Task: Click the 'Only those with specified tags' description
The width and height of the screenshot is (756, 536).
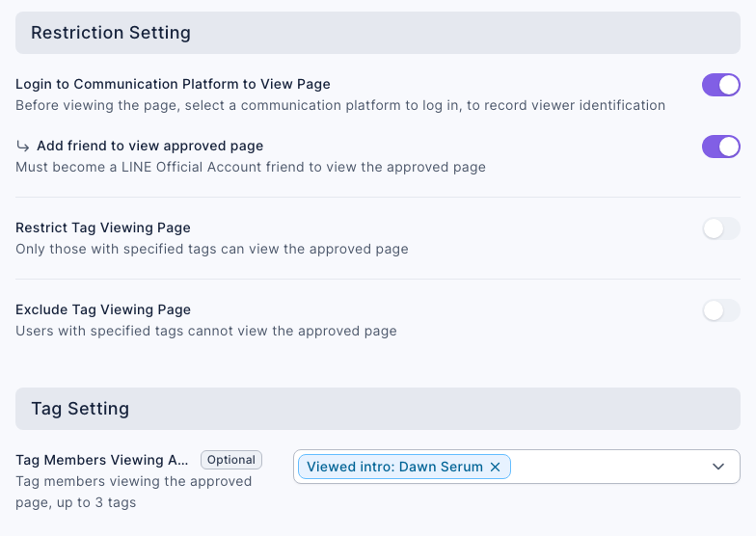Action: point(212,249)
